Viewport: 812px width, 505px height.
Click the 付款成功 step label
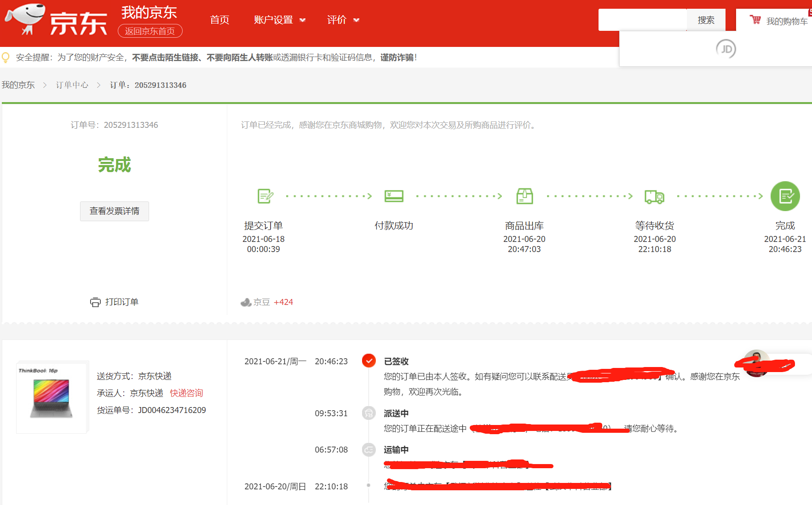[394, 226]
